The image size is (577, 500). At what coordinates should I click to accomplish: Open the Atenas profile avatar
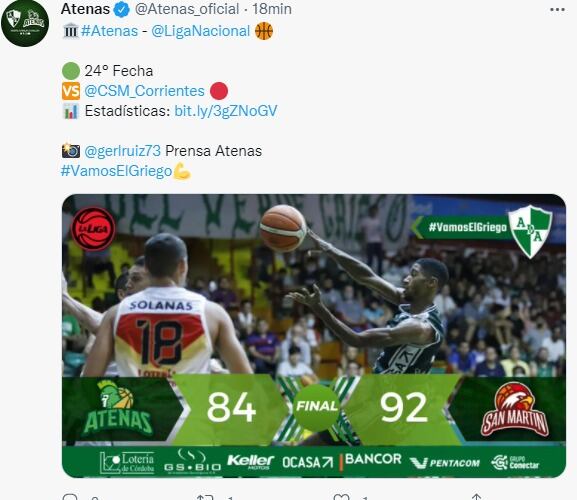click(x=25, y=23)
